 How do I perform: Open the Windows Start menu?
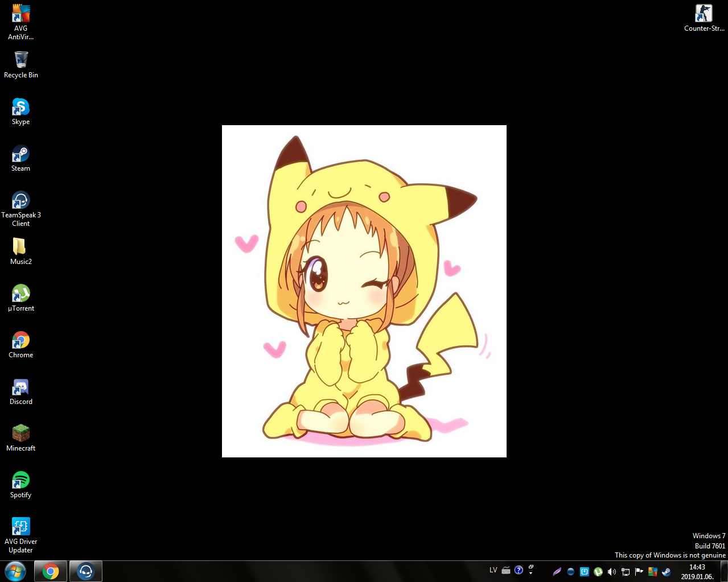click(15, 571)
